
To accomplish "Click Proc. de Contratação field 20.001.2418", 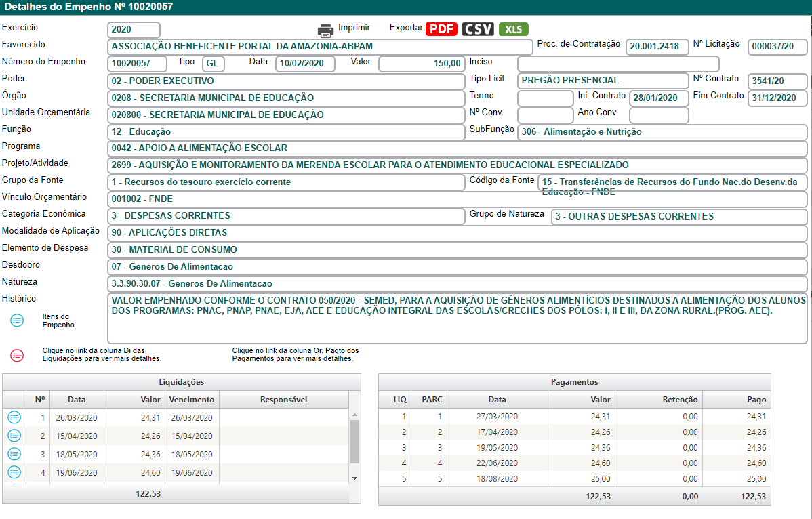I will coord(657,47).
